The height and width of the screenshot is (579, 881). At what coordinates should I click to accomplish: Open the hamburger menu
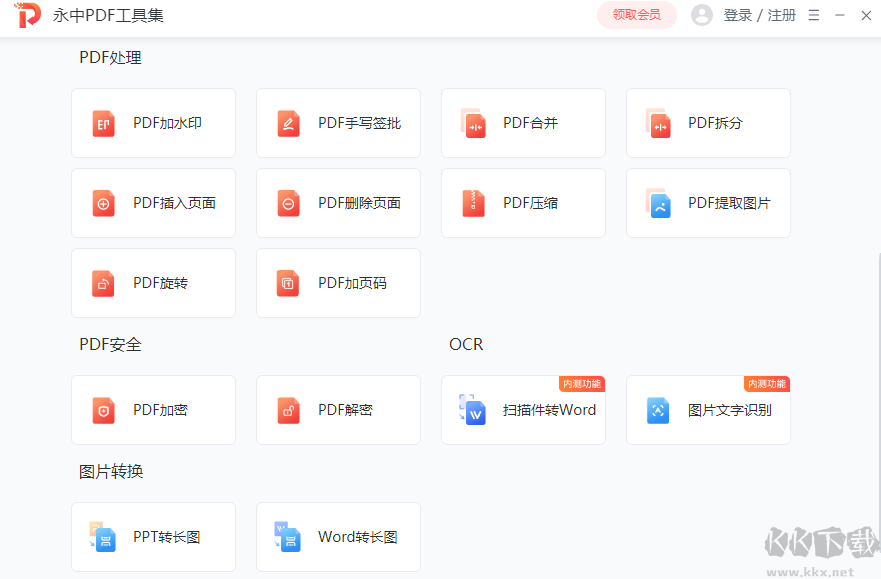click(x=816, y=15)
